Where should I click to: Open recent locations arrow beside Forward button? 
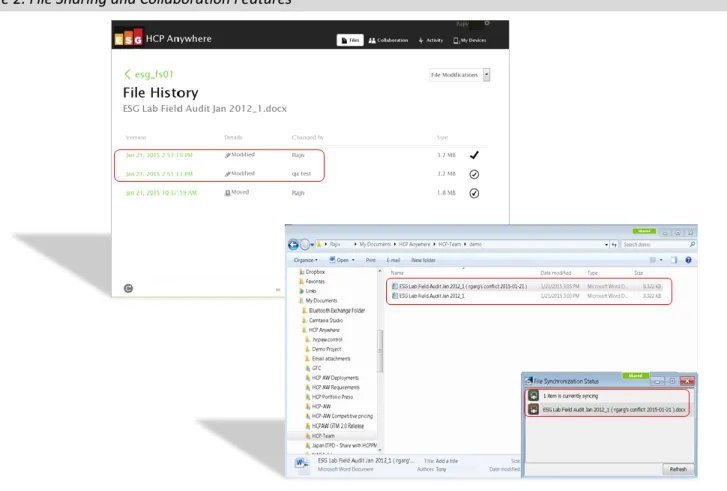tap(312, 244)
